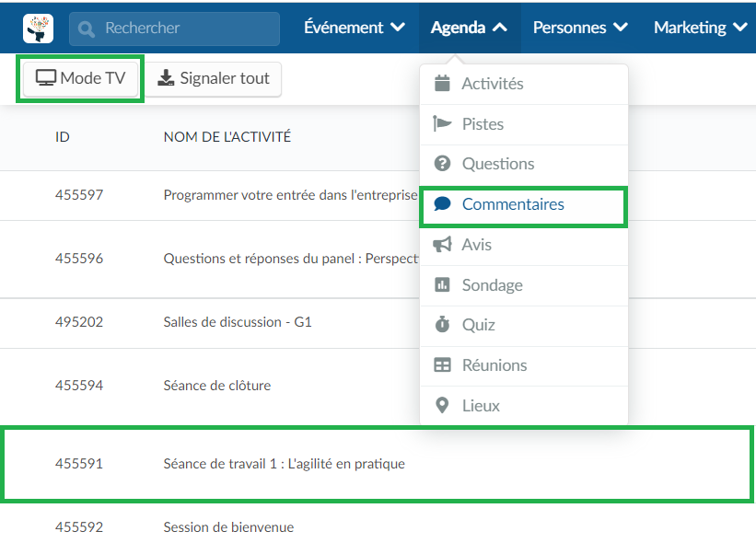Focus the Rechercher search field
This screenshot has height=543, width=756.
174,29
